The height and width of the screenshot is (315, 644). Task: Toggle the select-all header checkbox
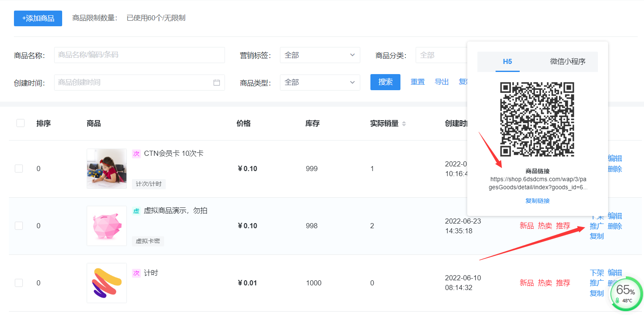[x=20, y=123]
